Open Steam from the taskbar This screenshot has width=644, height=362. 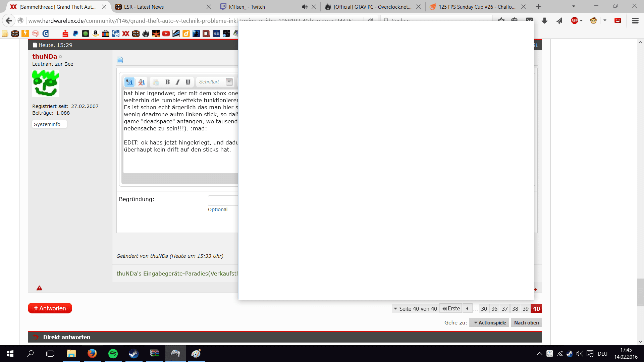coord(134,354)
